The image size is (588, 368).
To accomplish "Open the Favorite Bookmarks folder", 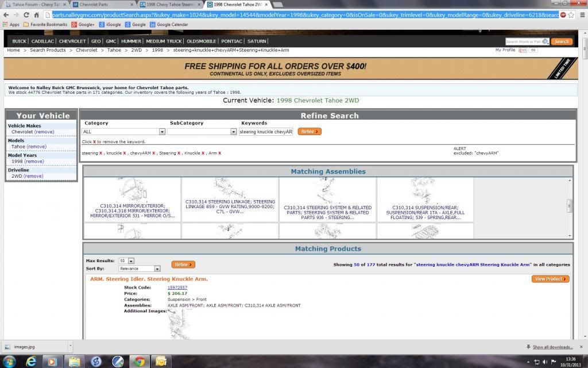I will pos(45,24).
